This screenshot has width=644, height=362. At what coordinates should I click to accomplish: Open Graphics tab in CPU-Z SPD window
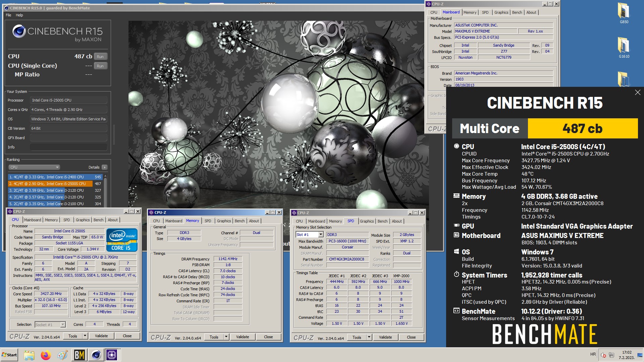(367, 221)
